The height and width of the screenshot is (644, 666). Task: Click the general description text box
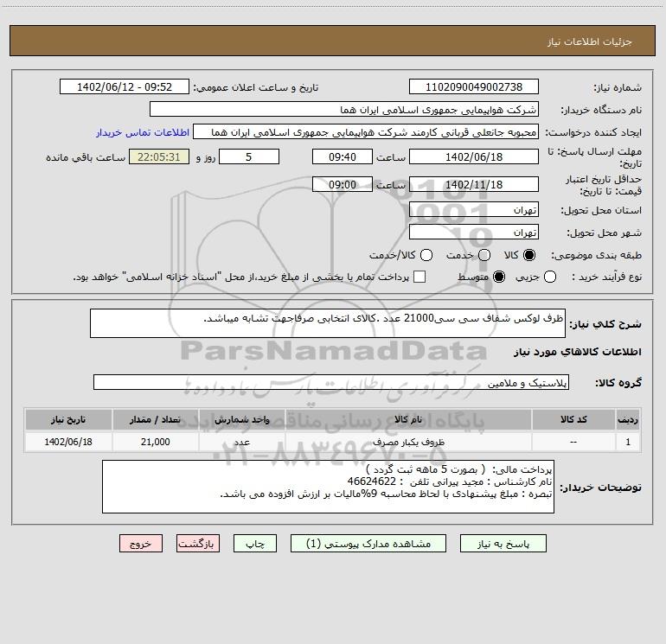click(x=328, y=323)
